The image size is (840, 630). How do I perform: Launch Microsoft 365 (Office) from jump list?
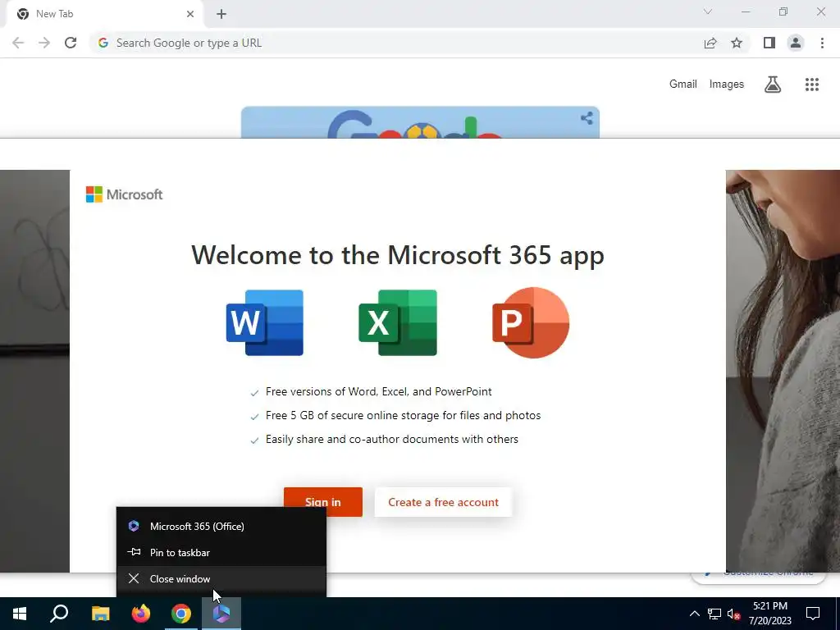pos(221,526)
